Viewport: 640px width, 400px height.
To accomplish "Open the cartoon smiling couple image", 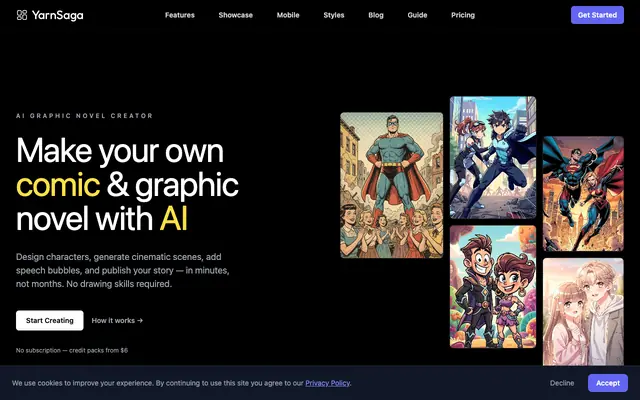I will [493, 287].
